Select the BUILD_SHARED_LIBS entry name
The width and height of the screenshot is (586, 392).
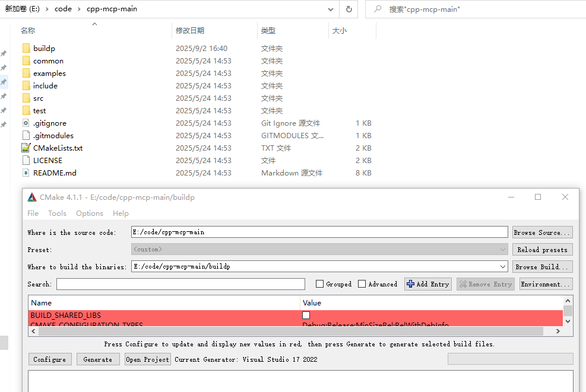tap(66, 315)
